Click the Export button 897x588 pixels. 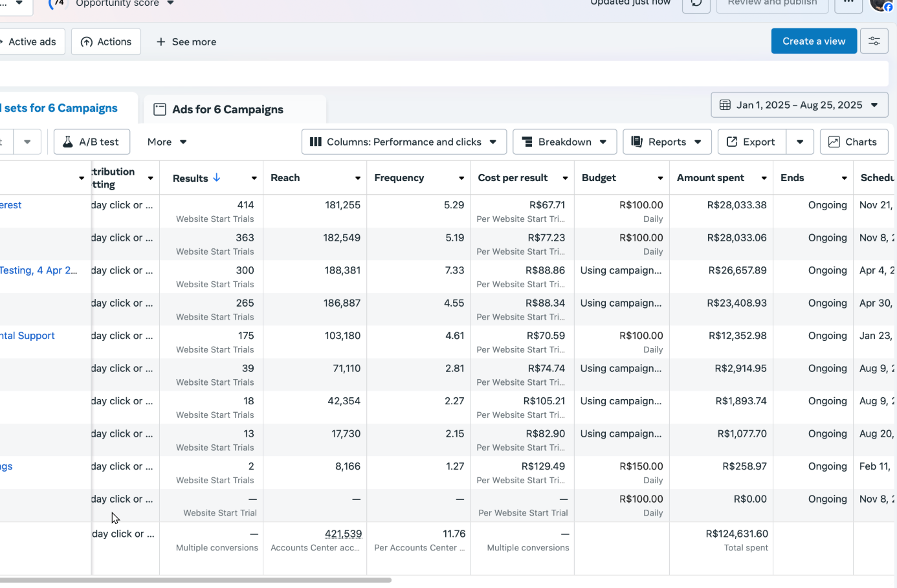click(751, 142)
